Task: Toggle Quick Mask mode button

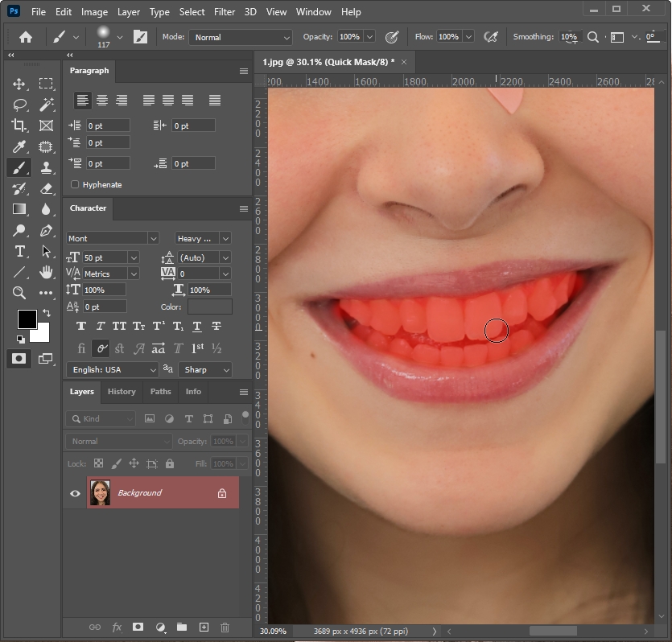Action: point(19,359)
